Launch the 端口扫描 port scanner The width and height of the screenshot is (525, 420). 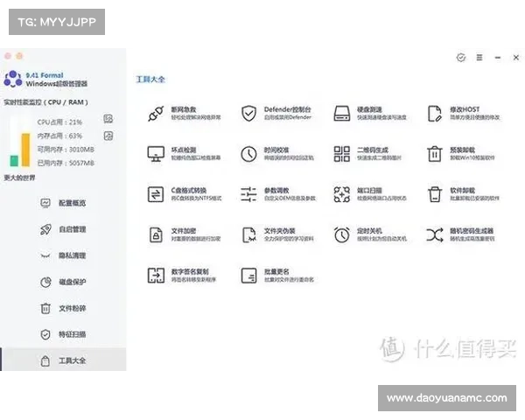point(370,194)
